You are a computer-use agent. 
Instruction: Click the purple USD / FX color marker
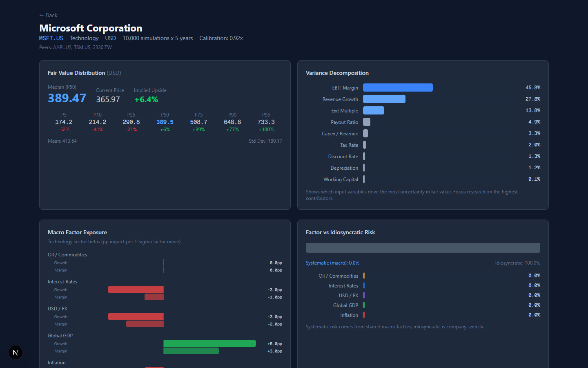[364, 295]
